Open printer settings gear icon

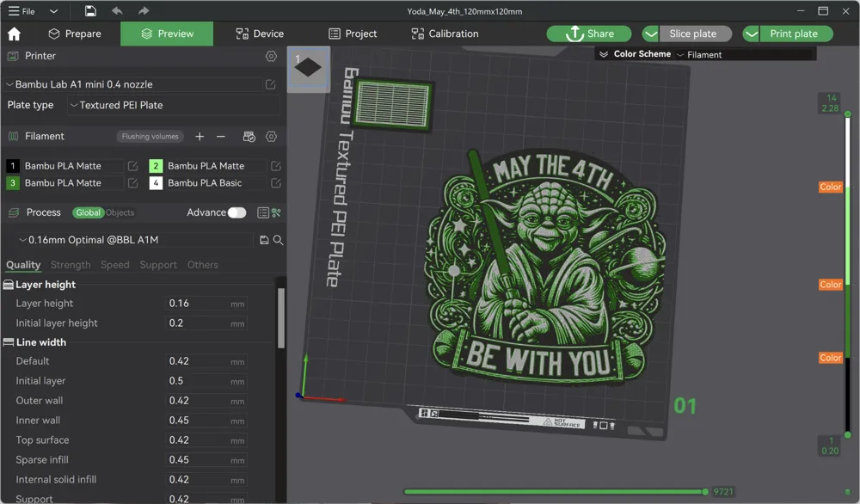[271, 56]
